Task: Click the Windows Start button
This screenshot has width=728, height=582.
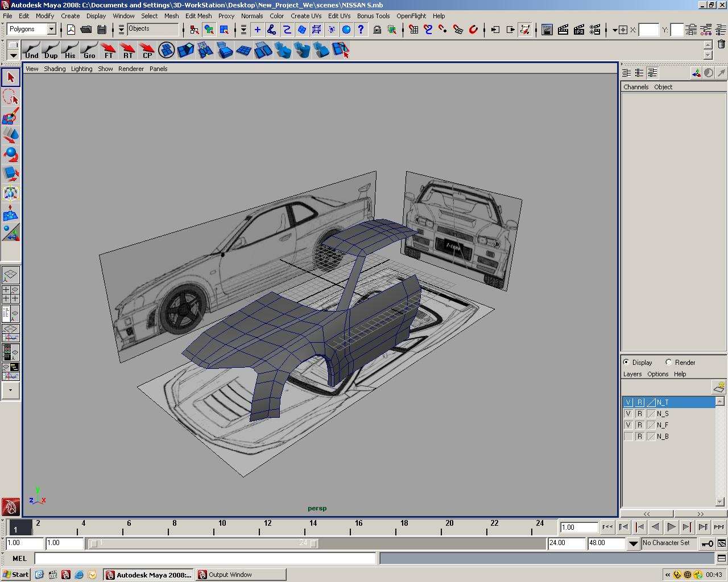Action: pos(16,575)
